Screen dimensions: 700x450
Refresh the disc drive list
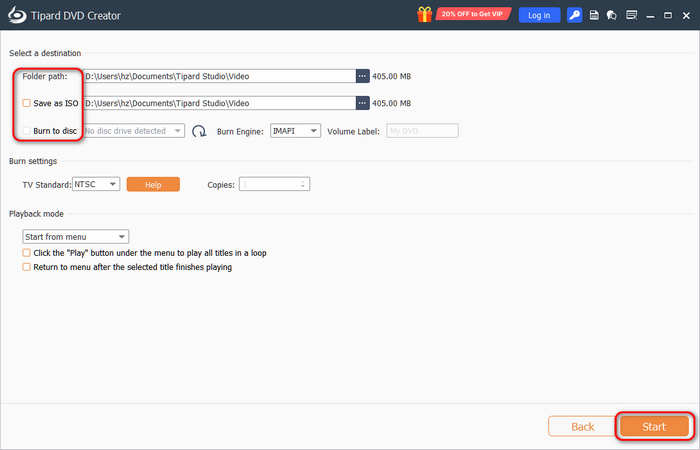click(199, 131)
